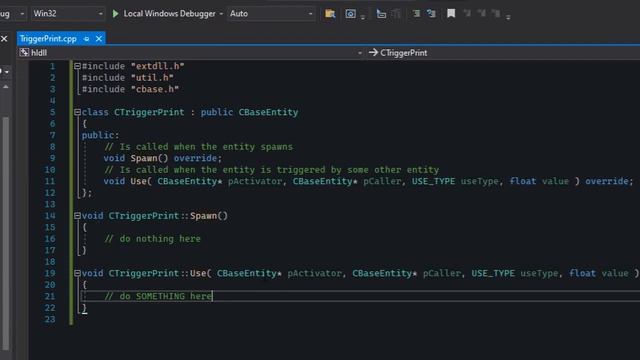
Task: Close the TriggerPrint.cpp tab
Action: 99,39
